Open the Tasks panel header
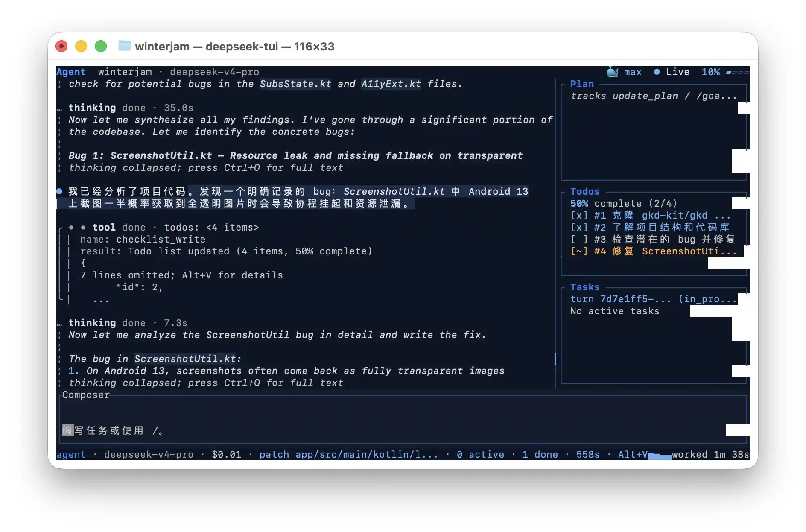 [x=585, y=287]
